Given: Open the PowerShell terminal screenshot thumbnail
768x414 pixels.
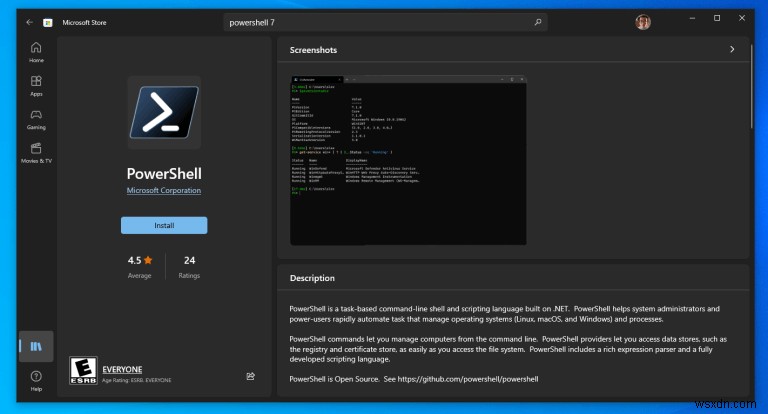Looking at the screenshot, I should point(408,160).
